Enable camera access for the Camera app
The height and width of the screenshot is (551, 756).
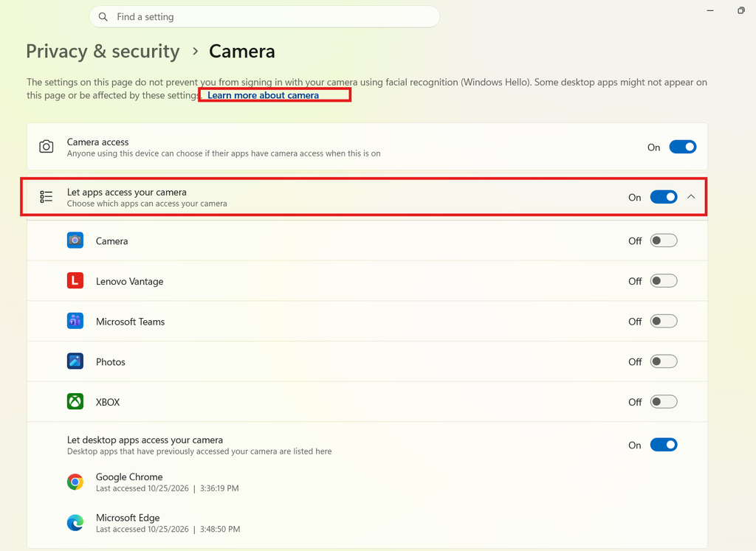tap(664, 240)
